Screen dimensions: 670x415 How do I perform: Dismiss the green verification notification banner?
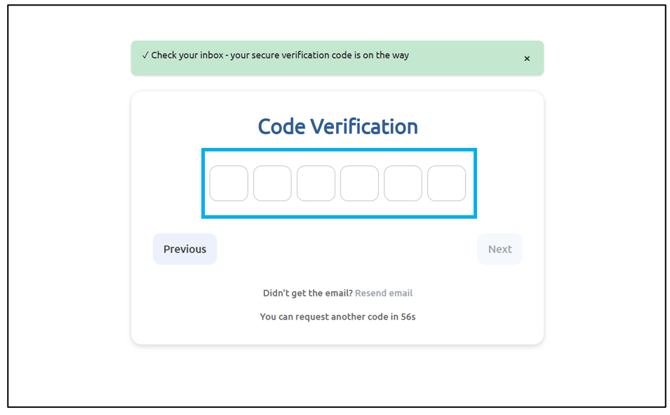[527, 59]
